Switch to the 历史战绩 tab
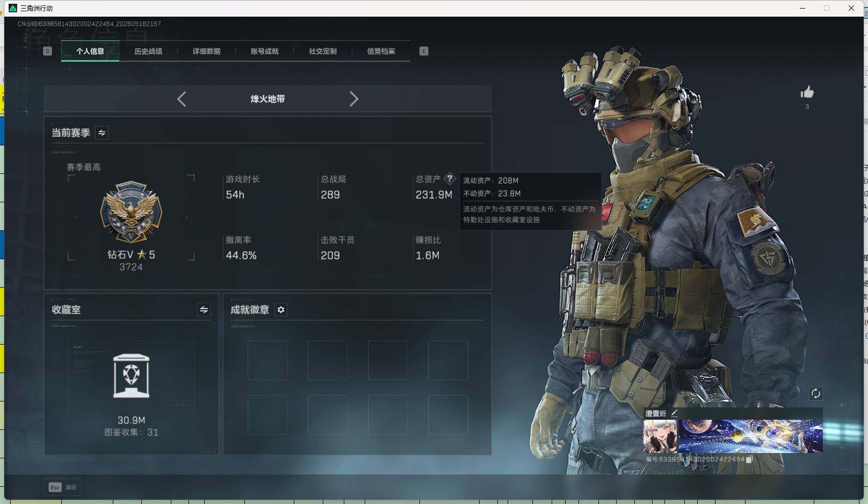This screenshot has height=504, width=868. (x=148, y=51)
